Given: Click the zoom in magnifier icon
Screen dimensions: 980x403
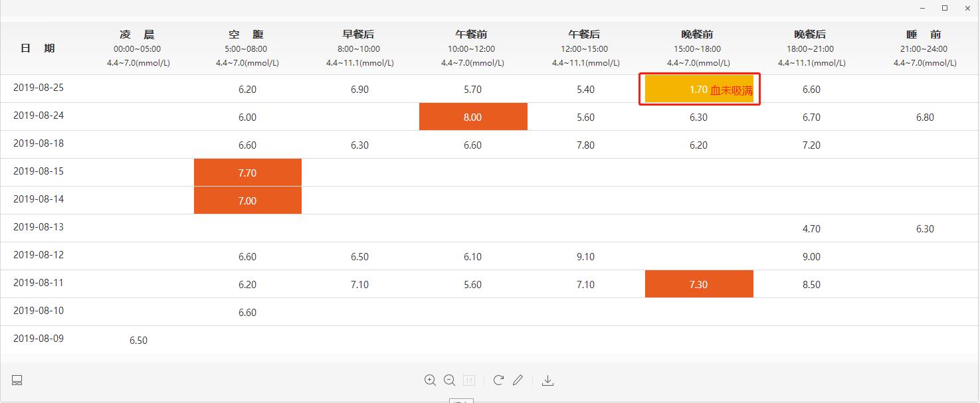Looking at the screenshot, I should pos(430,380).
